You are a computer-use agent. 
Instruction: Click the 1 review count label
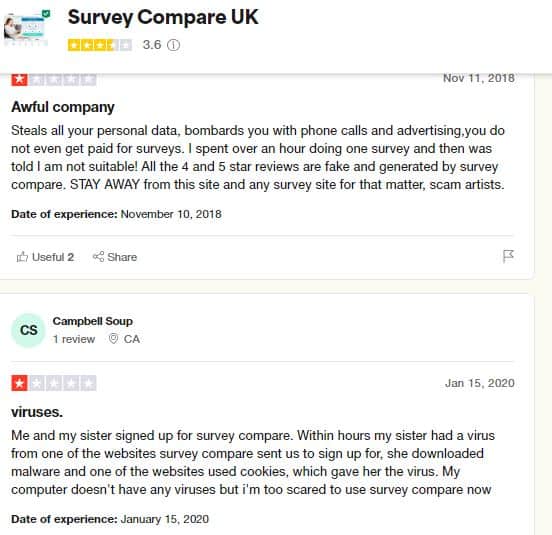[74, 339]
